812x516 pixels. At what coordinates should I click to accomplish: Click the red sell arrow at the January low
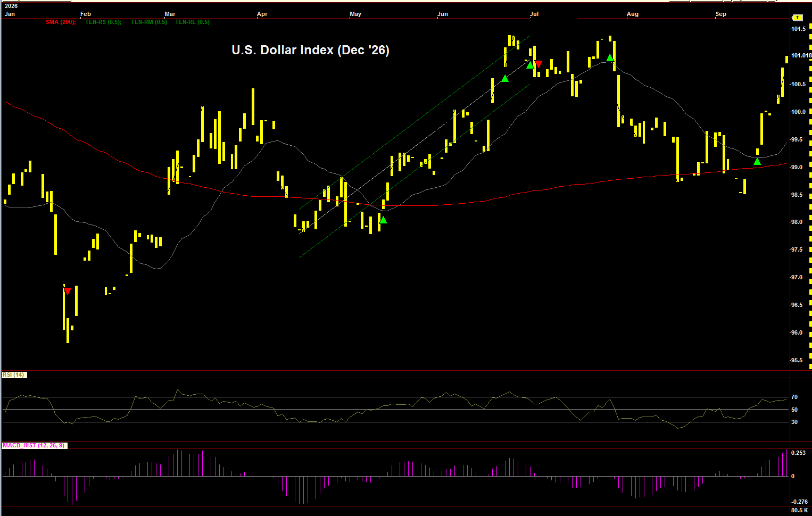(x=68, y=291)
